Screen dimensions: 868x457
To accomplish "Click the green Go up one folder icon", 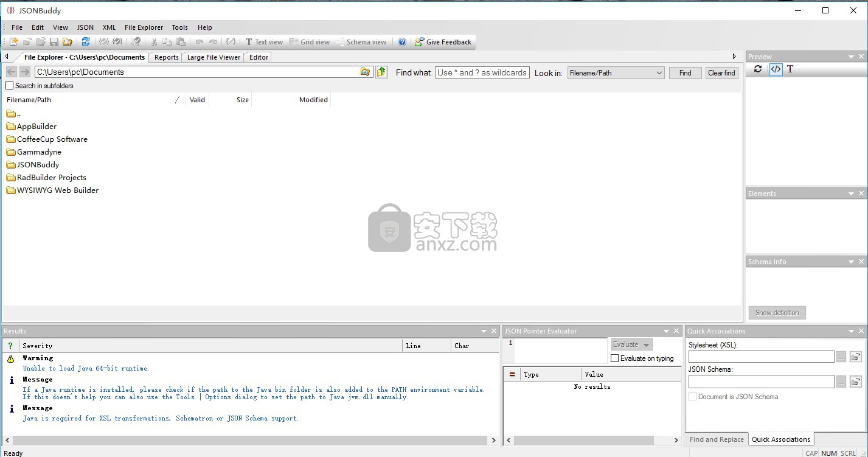I will pos(381,72).
